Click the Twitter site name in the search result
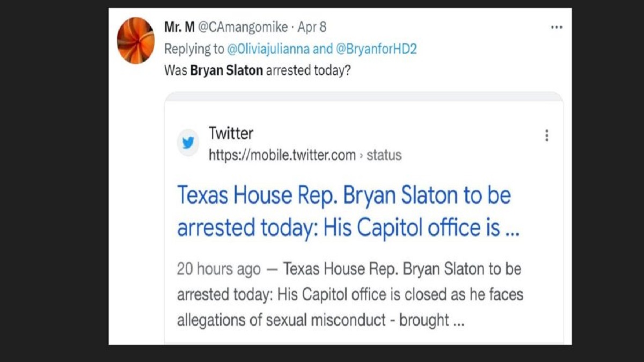Image resolution: width=644 pixels, height=362 pixels. [231, 133]
